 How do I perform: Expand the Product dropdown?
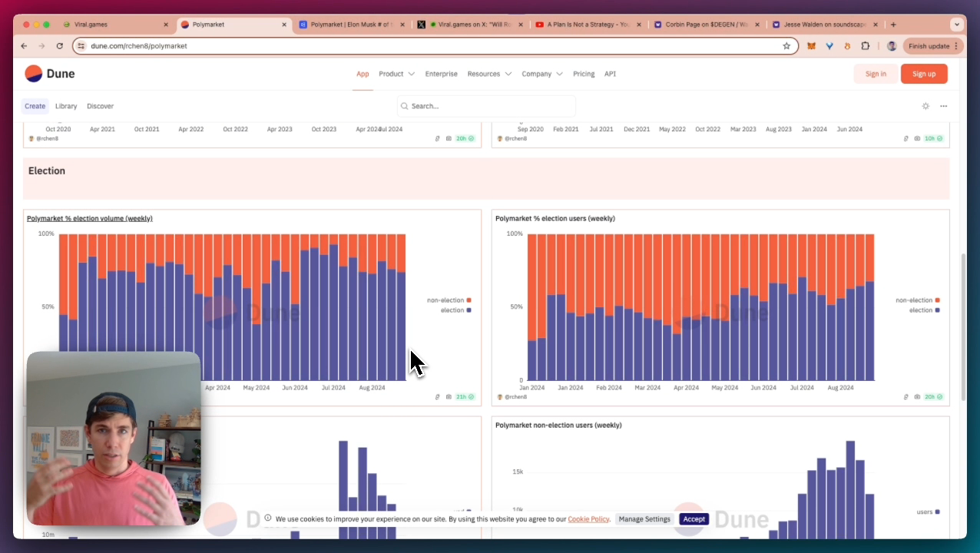(396, 74)
